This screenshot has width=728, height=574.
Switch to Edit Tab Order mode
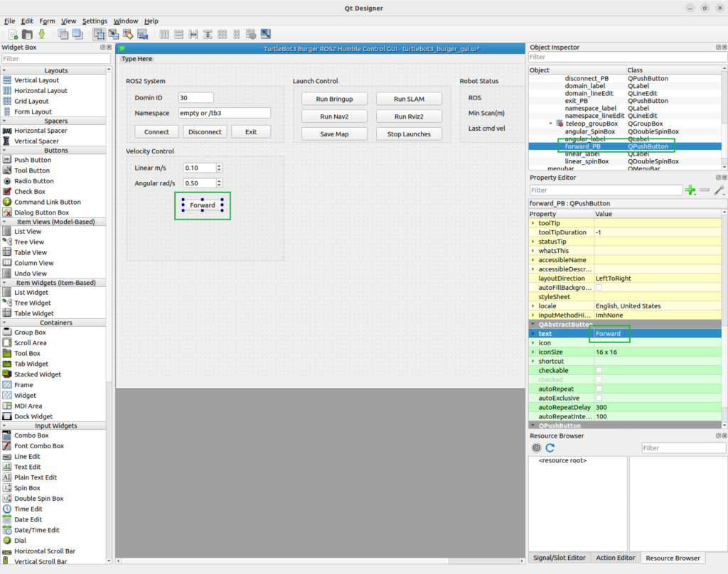(x=142, y=34)
